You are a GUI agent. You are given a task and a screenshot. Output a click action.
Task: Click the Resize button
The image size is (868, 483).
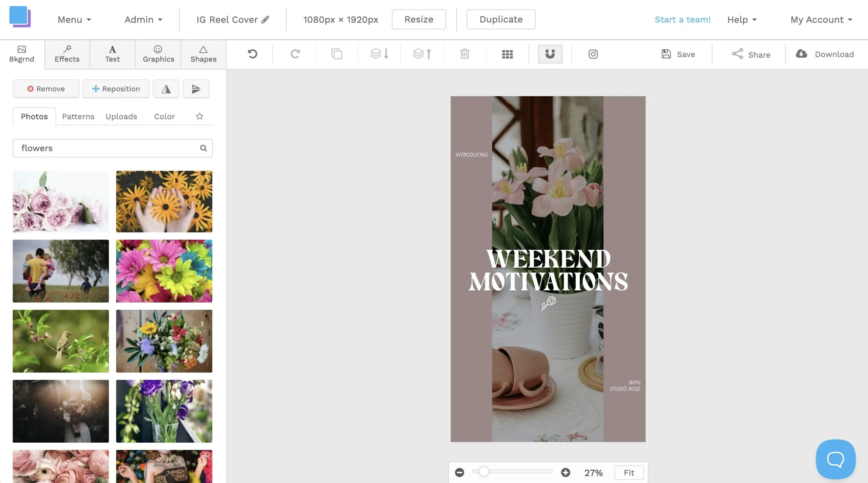coord(419,19)
